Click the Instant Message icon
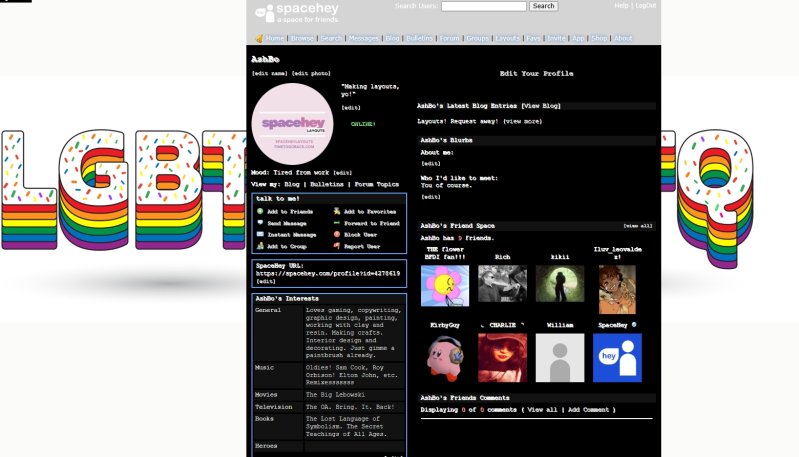Viewport: 799px width, 457px height. point(260,234)
